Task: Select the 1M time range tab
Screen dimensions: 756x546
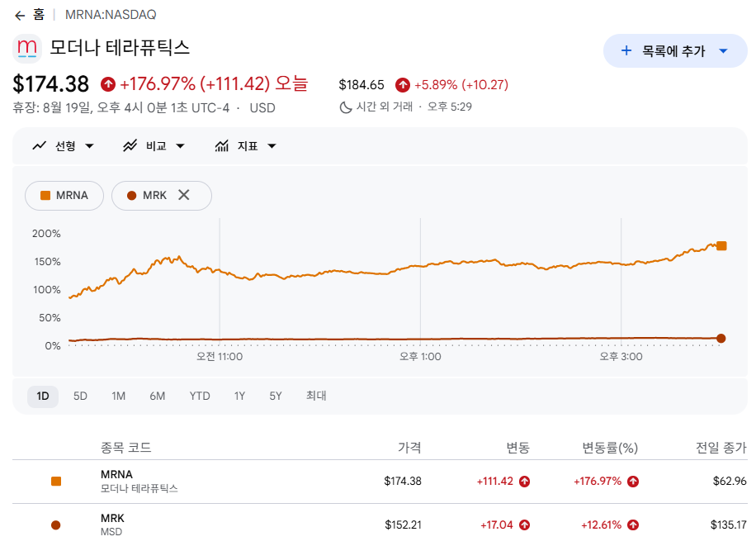Action: 119,396
